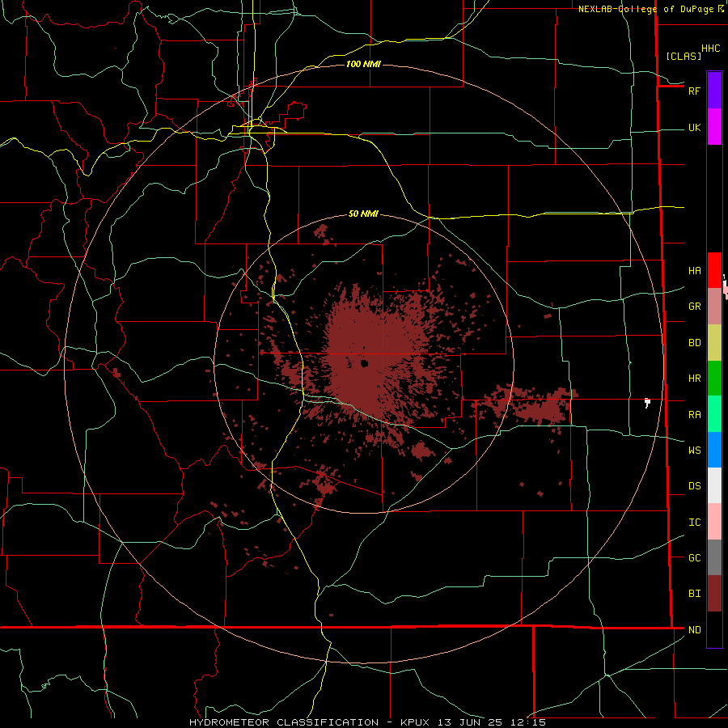Screen dimensions: 728x728
Task: Click the HR green legend swatch
Action: tap(714, 379)
